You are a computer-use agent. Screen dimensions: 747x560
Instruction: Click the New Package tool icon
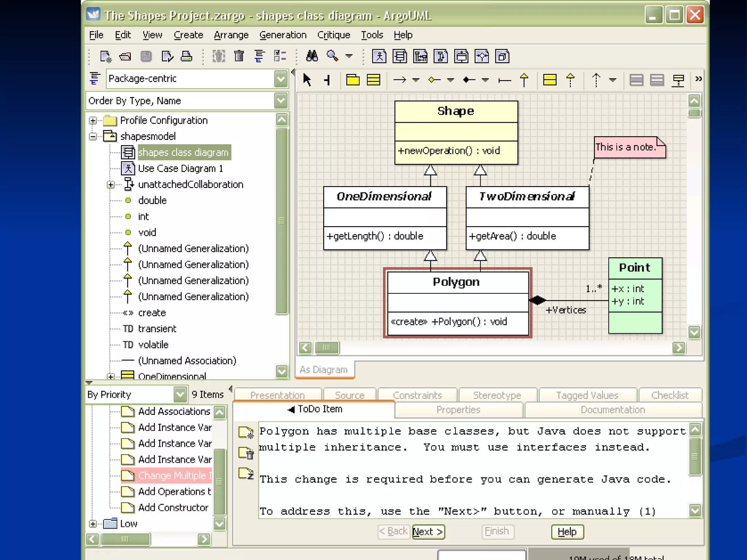coord(353,79)
